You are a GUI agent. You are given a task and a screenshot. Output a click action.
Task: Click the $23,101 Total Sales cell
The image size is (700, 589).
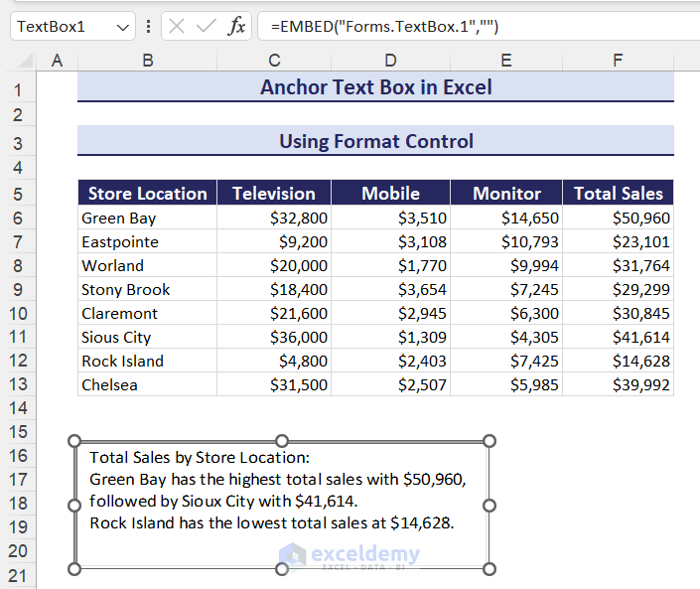[x=619, y=241]
